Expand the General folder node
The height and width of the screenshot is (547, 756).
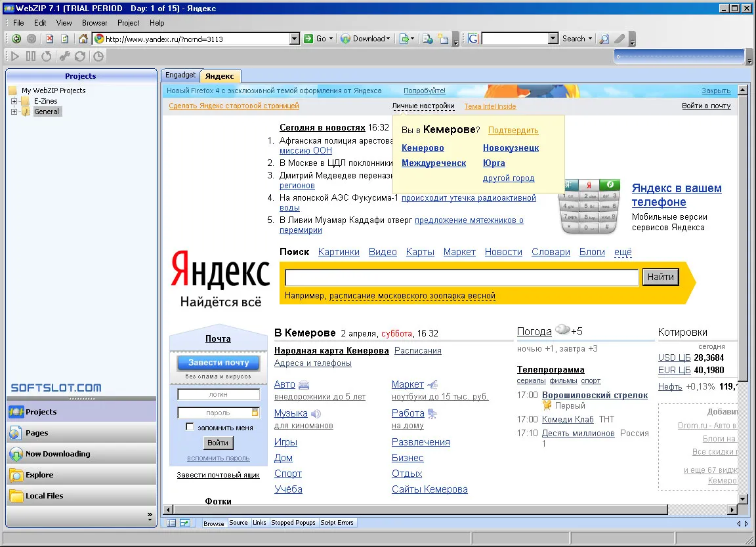pyautogui.click(x=14, y=111)
